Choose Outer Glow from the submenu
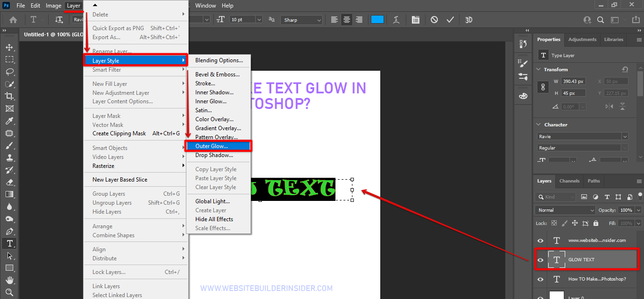The width and height of the screenshot is (644, 299). pos(218,146)
